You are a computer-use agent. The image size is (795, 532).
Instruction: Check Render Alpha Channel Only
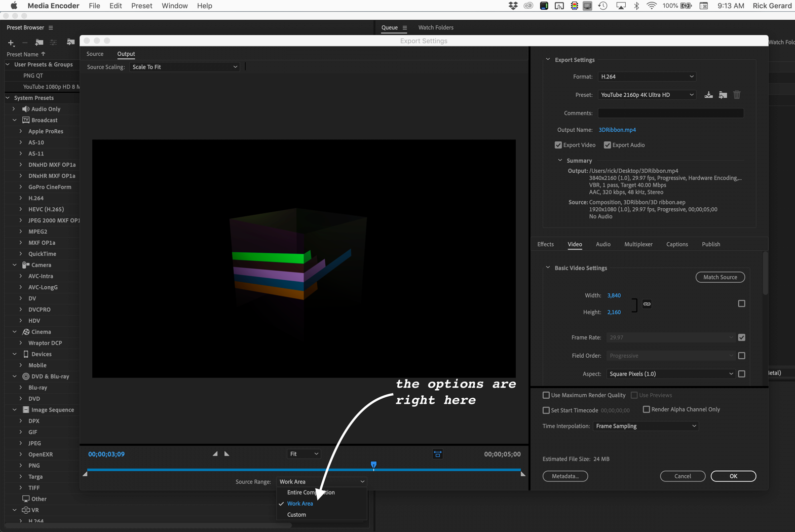pos(646,409)
